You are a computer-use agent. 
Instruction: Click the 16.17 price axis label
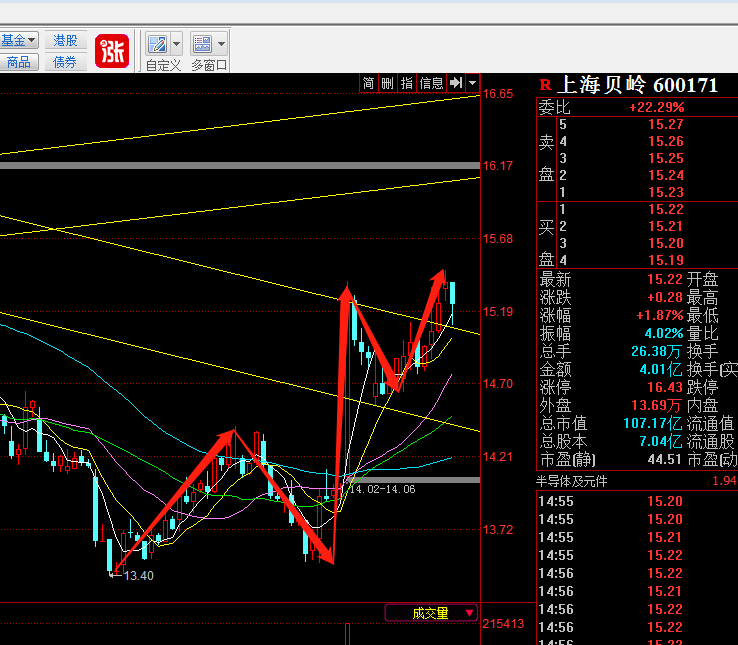click(498, 166)
